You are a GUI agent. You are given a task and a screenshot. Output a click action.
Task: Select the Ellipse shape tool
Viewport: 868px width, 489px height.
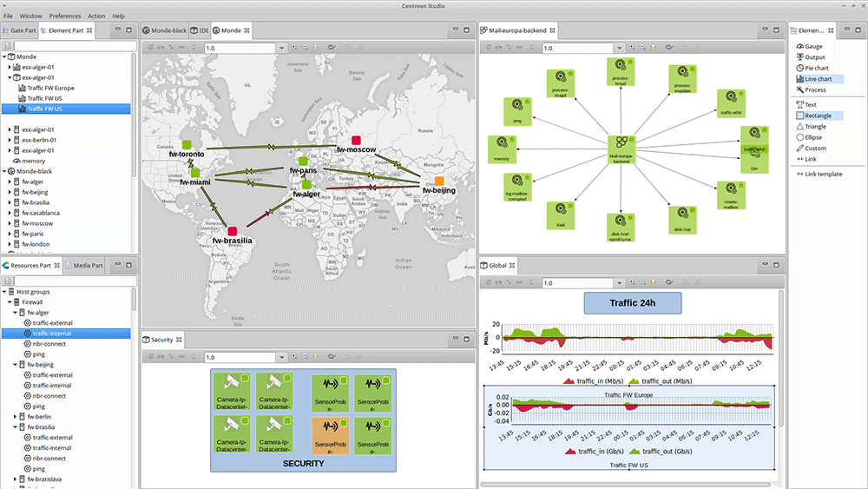point(809,137)
